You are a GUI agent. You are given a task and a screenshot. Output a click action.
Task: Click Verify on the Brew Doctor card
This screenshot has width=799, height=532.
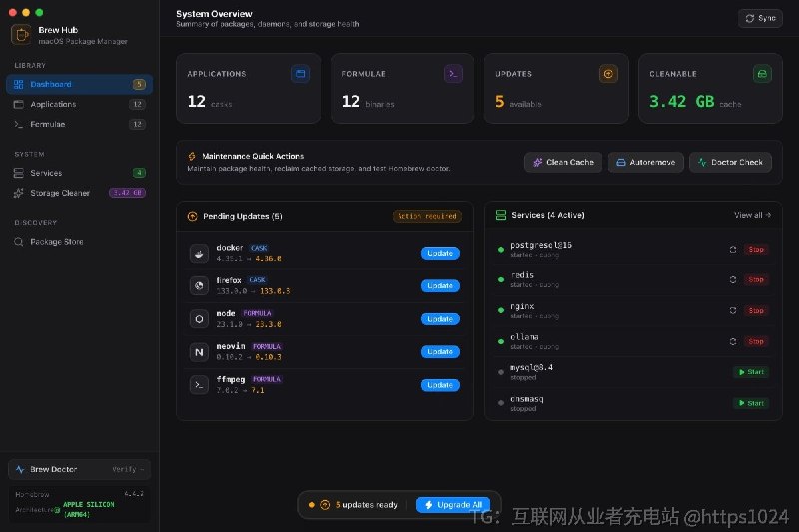(x=128, y=469)
